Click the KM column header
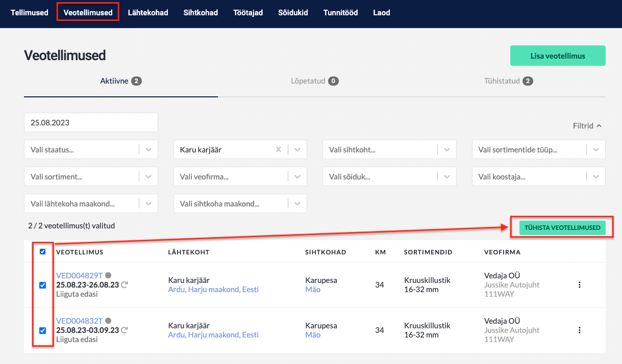Viewport: 622px width, 364px height. coord(380,252)
